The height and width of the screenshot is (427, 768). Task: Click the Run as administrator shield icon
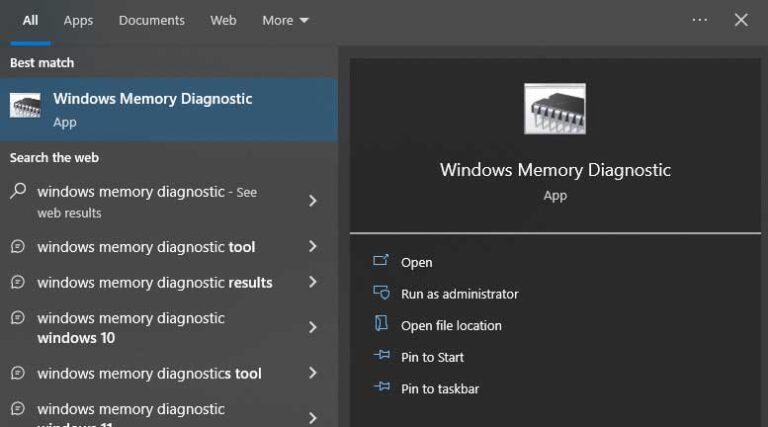coord(380,293)
